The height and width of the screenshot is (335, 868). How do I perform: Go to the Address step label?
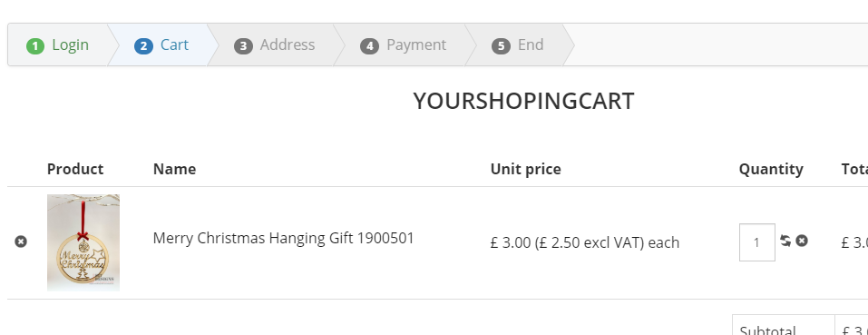pyautogui.click(x=288, y=44)
